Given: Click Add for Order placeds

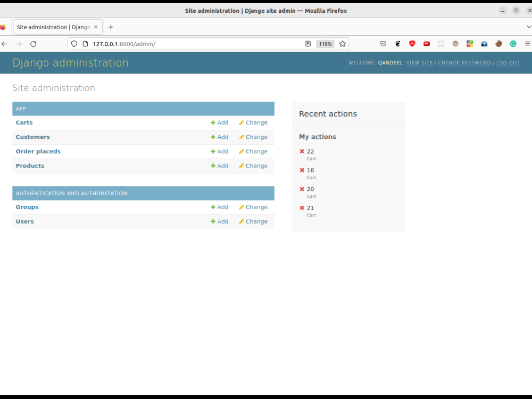Looking at the screenshot, I should pyautogui.click(x=220, y=151).
